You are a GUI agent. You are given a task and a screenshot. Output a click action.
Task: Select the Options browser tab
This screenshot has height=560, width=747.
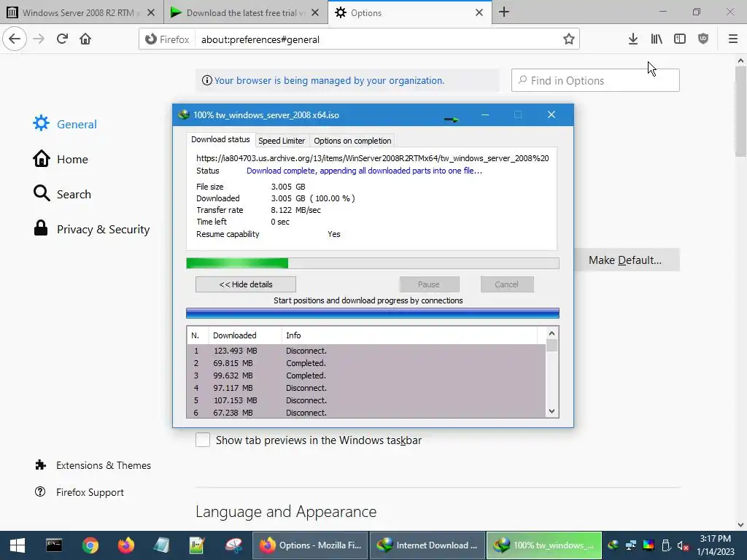pyautogui.click(x=410, y=13)
